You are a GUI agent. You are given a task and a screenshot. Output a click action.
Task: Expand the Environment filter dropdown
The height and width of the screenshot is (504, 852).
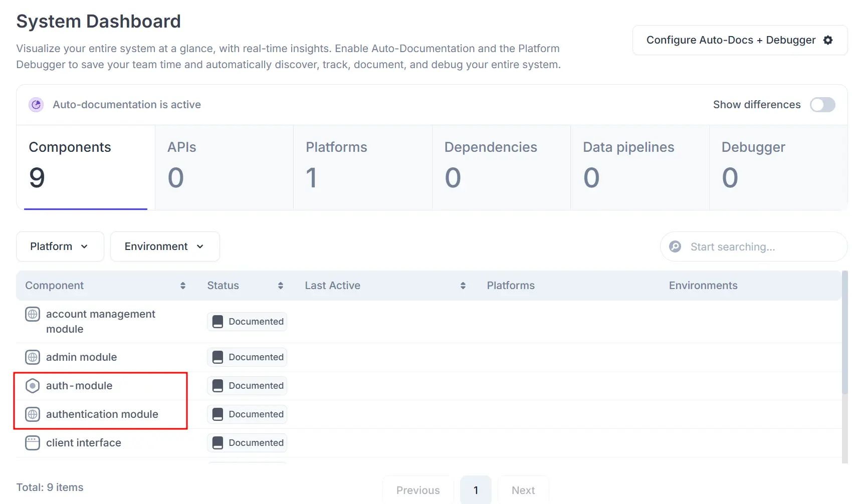(x=164, y=246)
